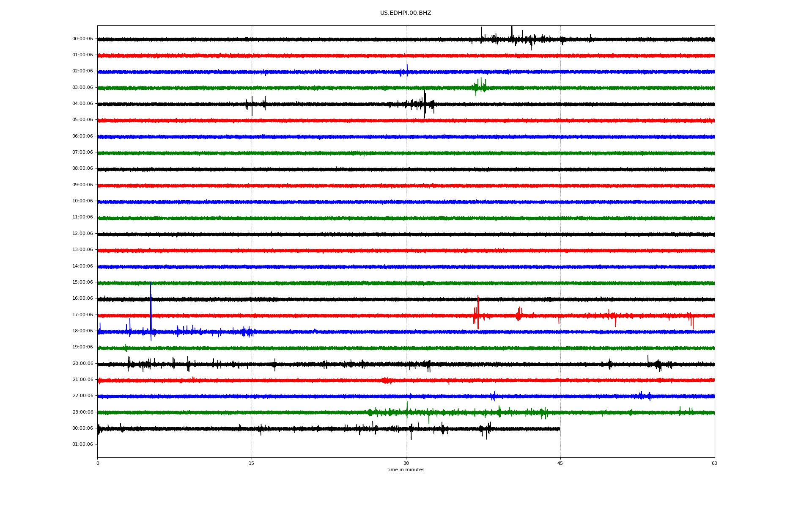The height and width of the screenshot is (508, 812).
Task: Click the 04:00:06 time label
Action: coord(82,104)
